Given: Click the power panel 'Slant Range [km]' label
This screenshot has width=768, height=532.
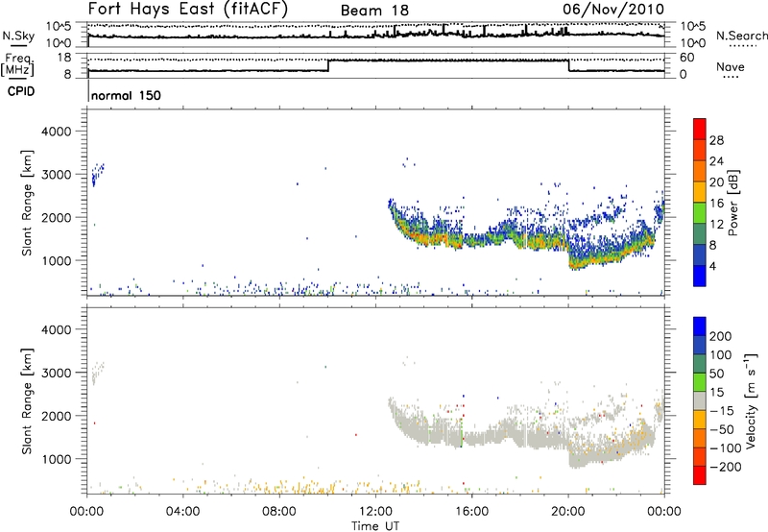Looking at the screenshot, I should pyautogui.click(x=27, y=203).
